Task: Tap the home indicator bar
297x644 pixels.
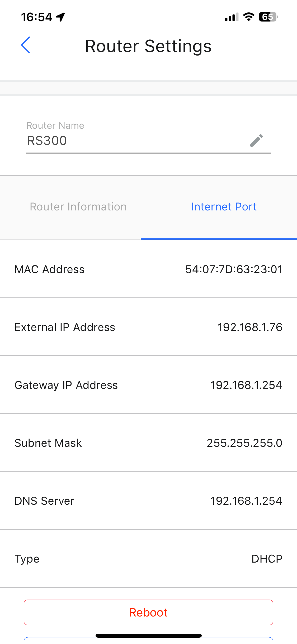Action: (x=148, y=636)
